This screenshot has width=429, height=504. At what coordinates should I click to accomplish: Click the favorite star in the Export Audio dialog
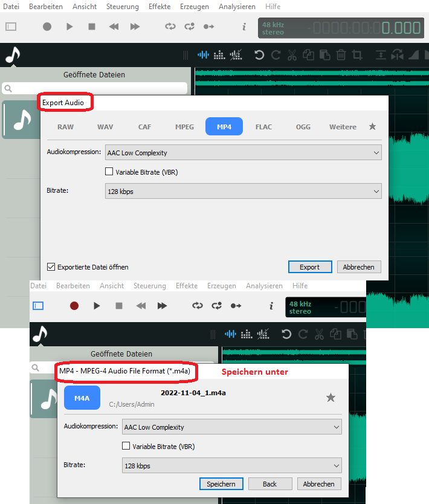[372, 127]
